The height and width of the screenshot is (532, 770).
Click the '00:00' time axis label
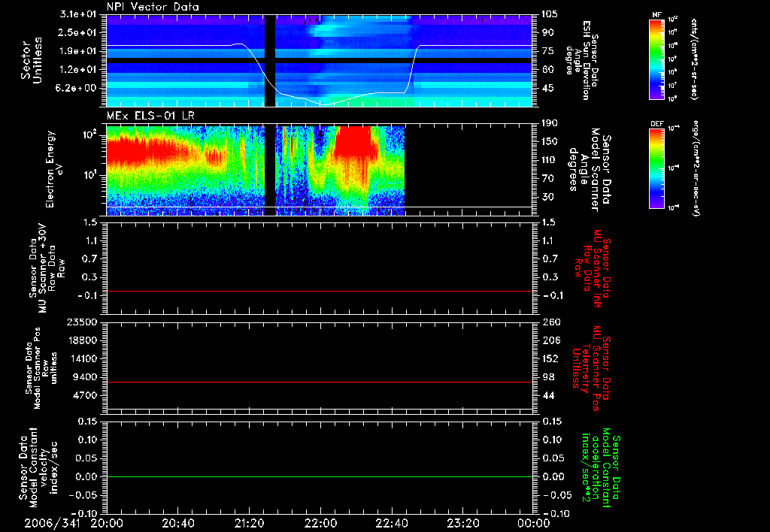pos(533,524)
